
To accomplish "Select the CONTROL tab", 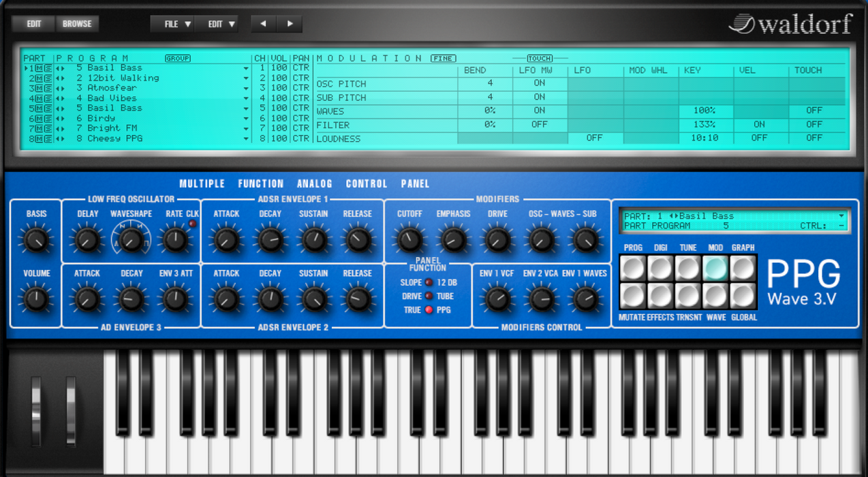I will (x=366, y=183).
